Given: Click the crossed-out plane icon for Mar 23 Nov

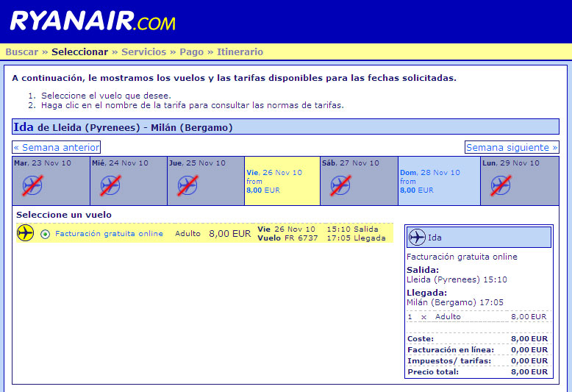Looking at the screenshot, I should [x=32, y=185].
